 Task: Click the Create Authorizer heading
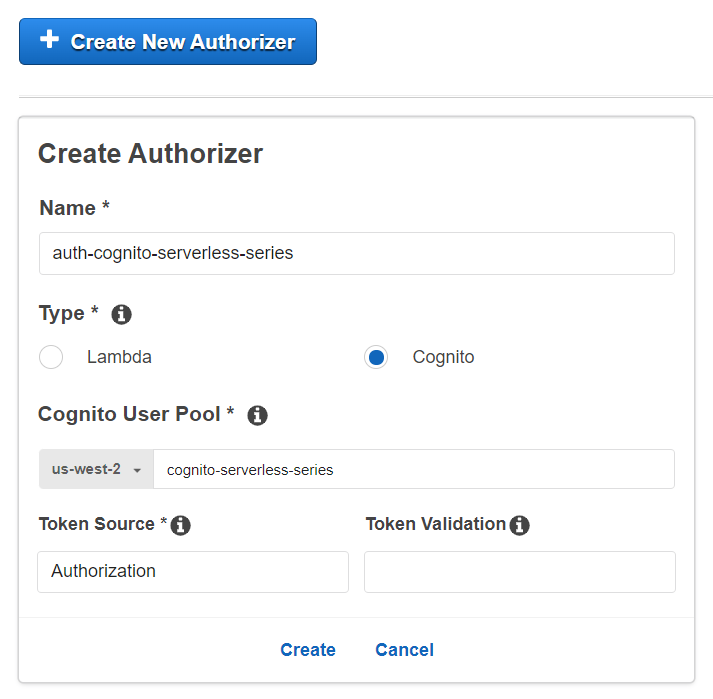coord(150,154)
